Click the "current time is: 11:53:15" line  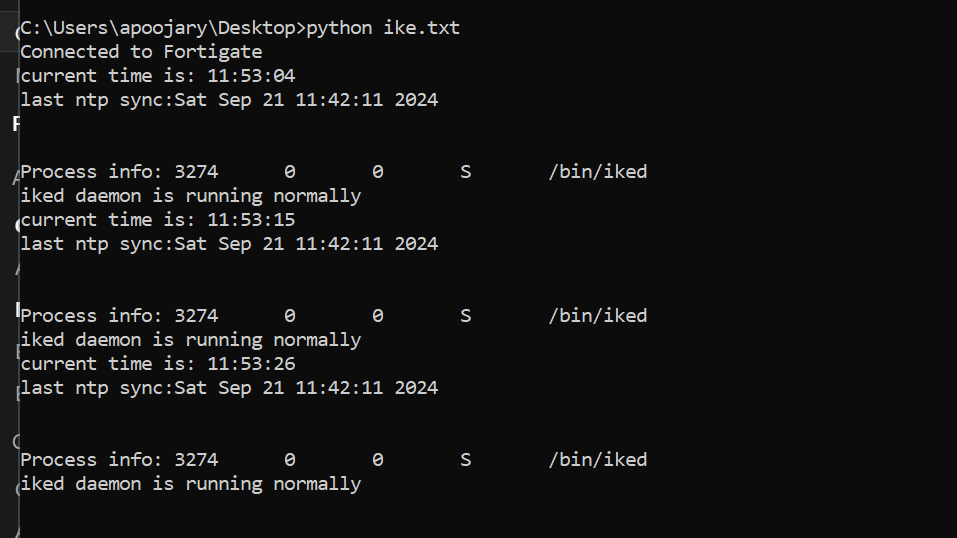(x=158, y=220)
